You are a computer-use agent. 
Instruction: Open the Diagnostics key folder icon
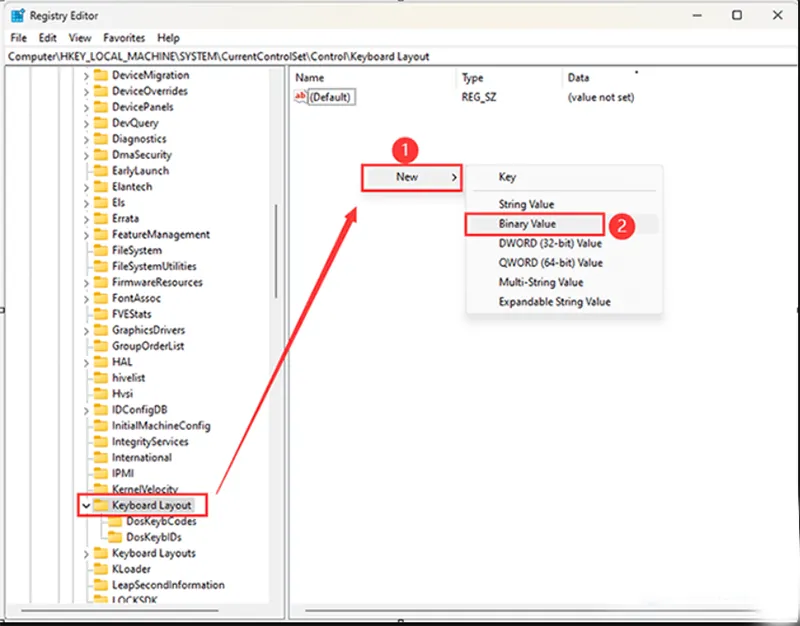click(x=100, y=138)
